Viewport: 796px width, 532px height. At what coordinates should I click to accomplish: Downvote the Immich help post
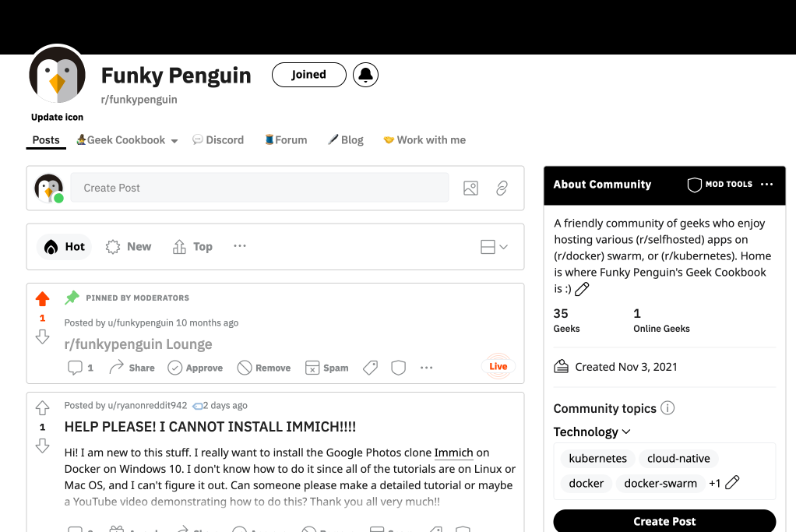pyautogui.click(x=43, y=446)
